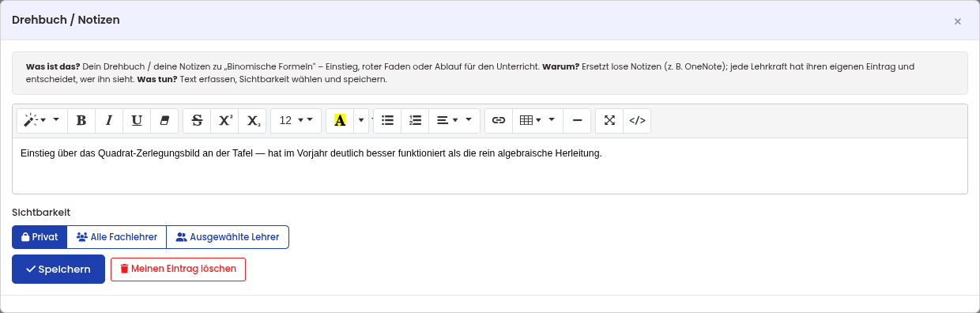Click the Drehbuch / Notizen title

pyautogui.click(x=66, y=20)
